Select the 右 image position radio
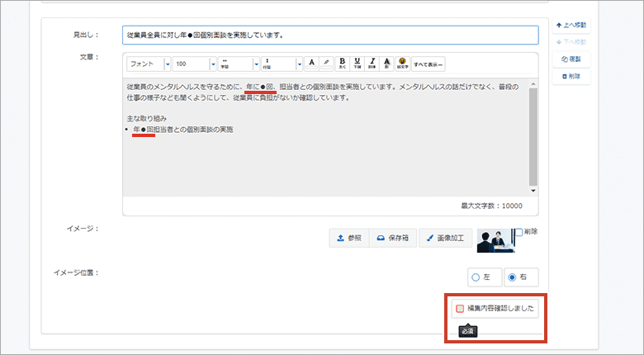Image resolution: width=644 pixels, height=355 pixels. tap(511, 277)
